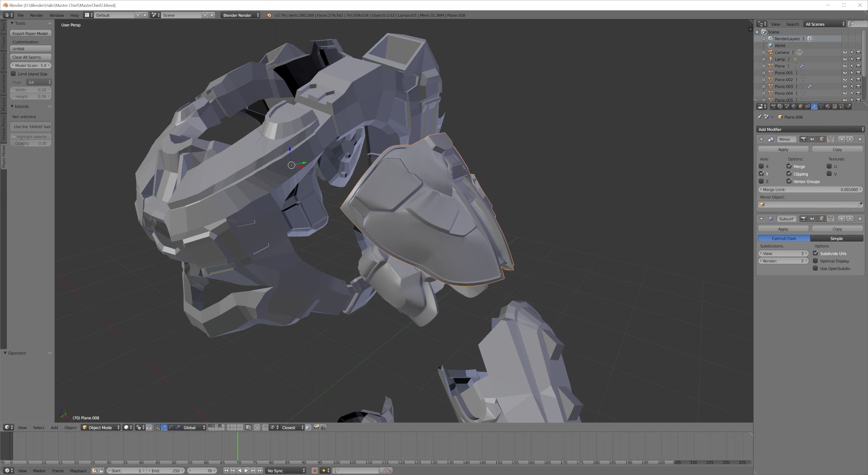The image size is (868, 475).
Task: Expand the Plane.003 tree item in outliner
Action: click(x=764, y=86)
